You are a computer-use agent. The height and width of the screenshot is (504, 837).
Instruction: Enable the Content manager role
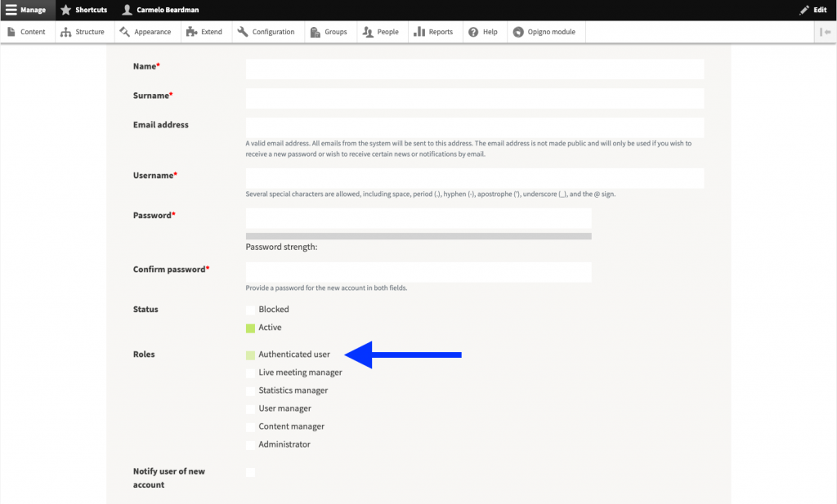pyautogui.click(x=250, y=427)
